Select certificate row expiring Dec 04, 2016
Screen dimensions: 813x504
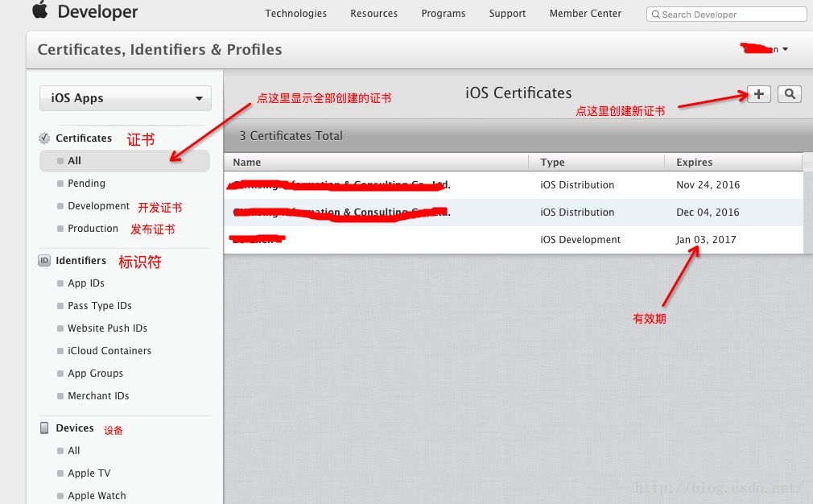(x=514, y=213)
